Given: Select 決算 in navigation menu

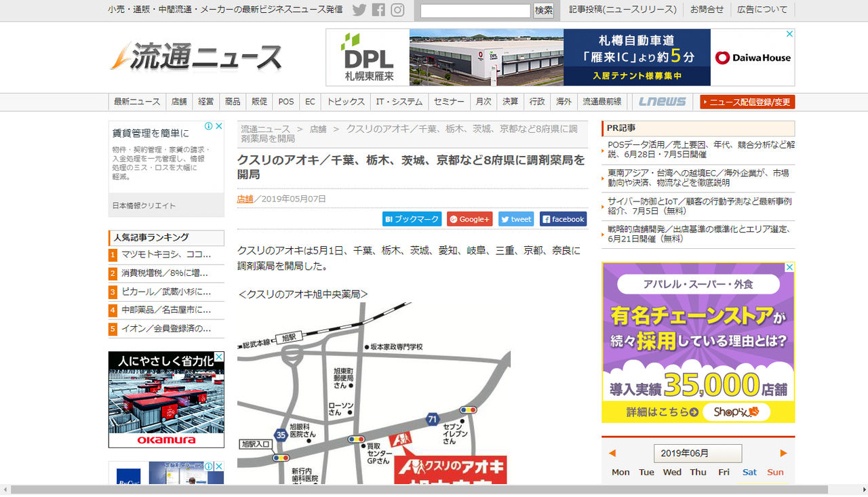Looking at the screenshot, I should 510,102.
